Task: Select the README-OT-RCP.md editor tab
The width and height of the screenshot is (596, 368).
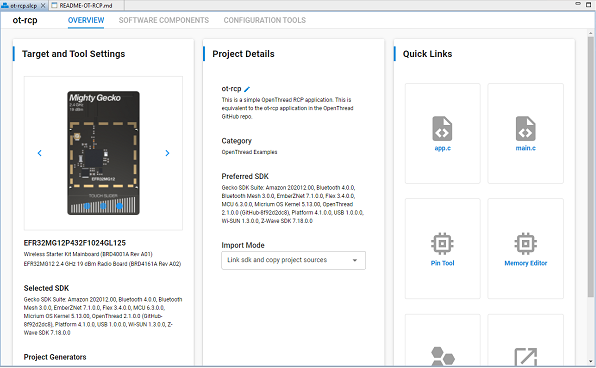Action: [x=86, y=5]
